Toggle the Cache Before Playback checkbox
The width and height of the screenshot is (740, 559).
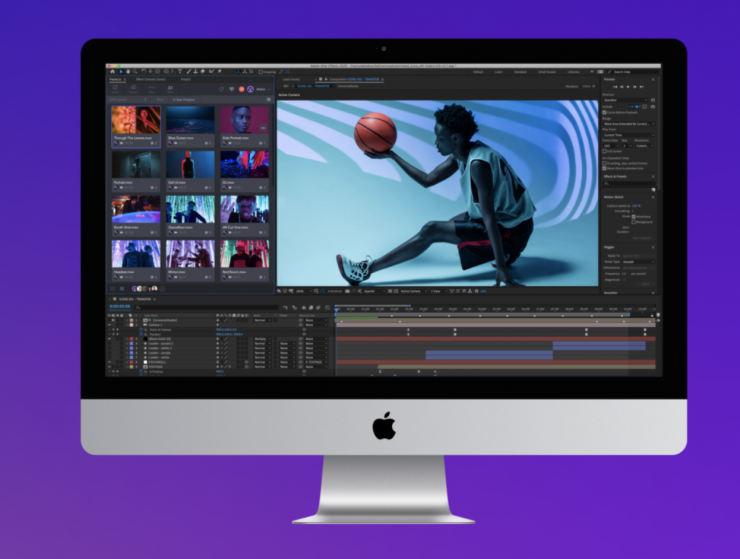[606, 113]
